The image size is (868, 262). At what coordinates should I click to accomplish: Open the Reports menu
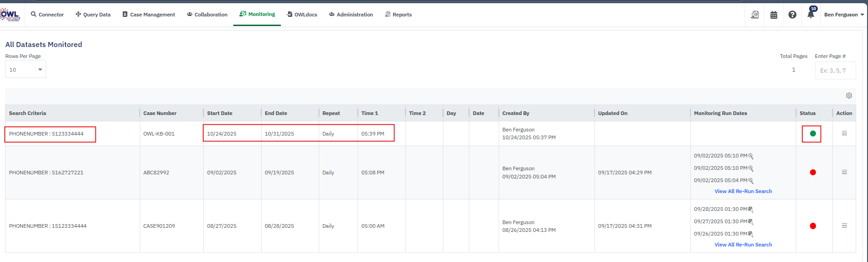398,15
